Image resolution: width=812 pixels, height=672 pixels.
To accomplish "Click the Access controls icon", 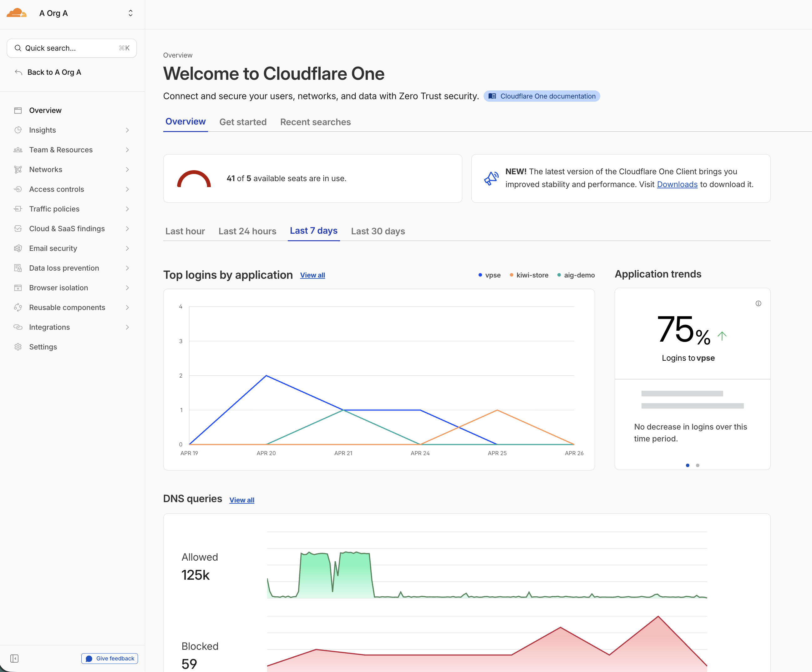I will click(x=18, y=190).
